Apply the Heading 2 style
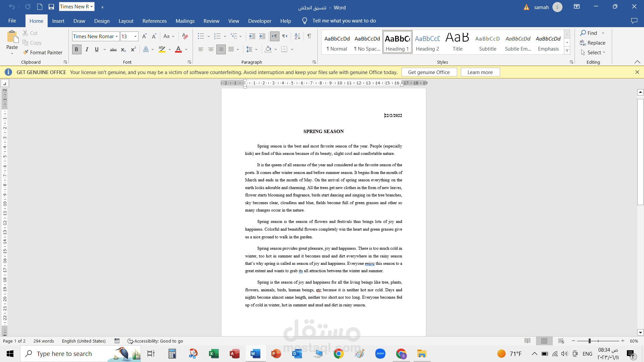 tap(427, 42)
